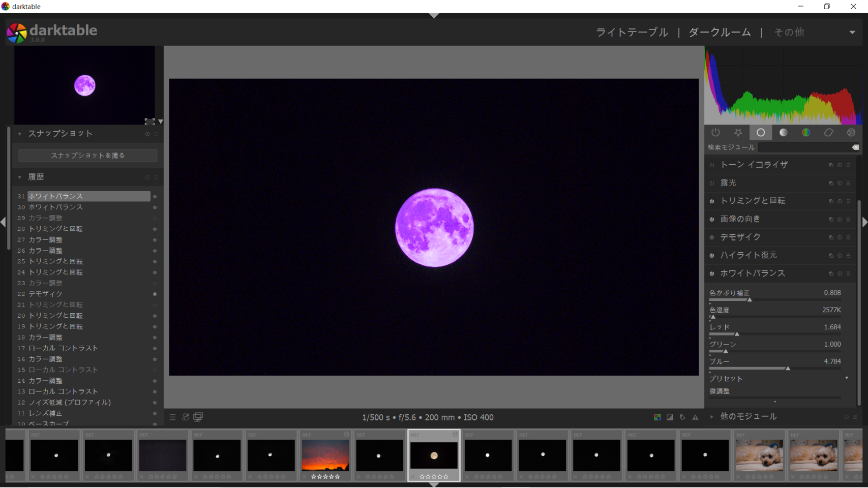Show favorite modules group (star icon)
868x488 pixels.
click(738, 133)
